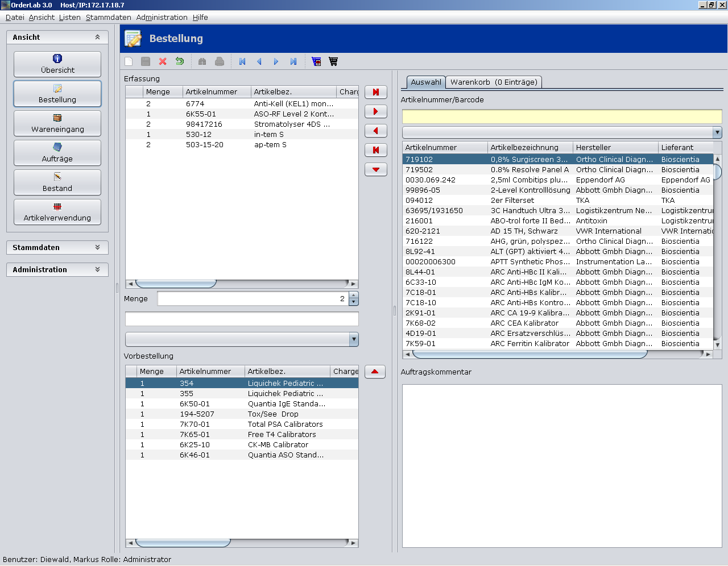Click the yellow Artikelnummer/Barcode input field

(x=561, y=116)
